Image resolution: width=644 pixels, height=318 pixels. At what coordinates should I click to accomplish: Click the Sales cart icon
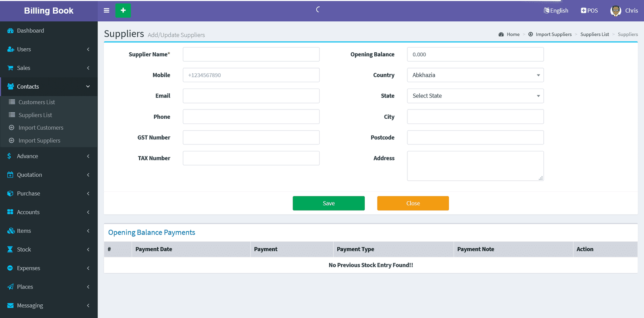[x=10, y=68]
